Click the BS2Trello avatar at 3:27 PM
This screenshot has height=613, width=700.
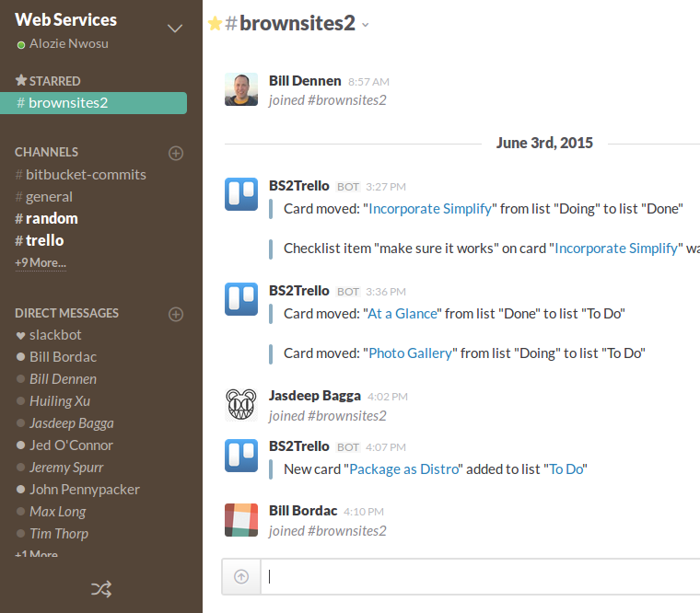click(241, 194)
